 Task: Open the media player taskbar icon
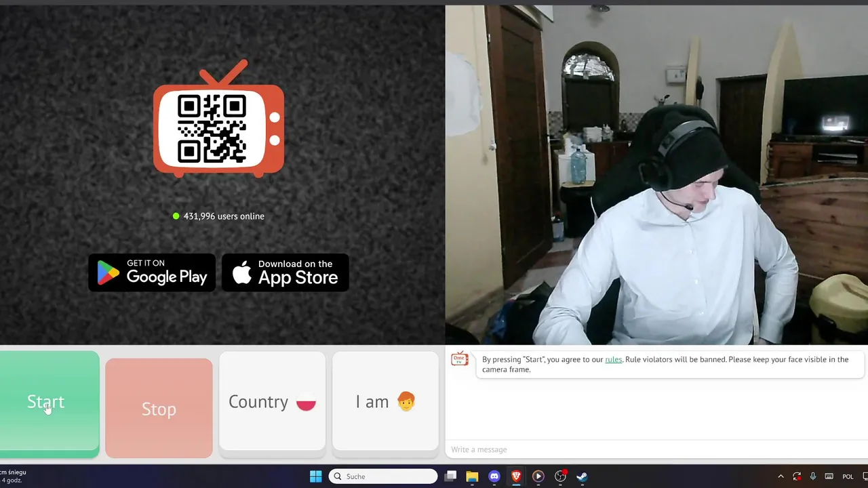(x=538, y=476)
